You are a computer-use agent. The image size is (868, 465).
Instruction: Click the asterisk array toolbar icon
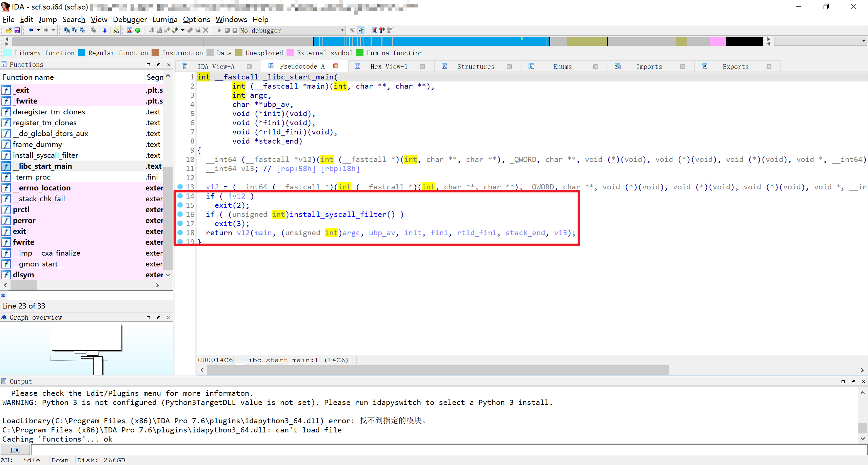tap(190, 30)
